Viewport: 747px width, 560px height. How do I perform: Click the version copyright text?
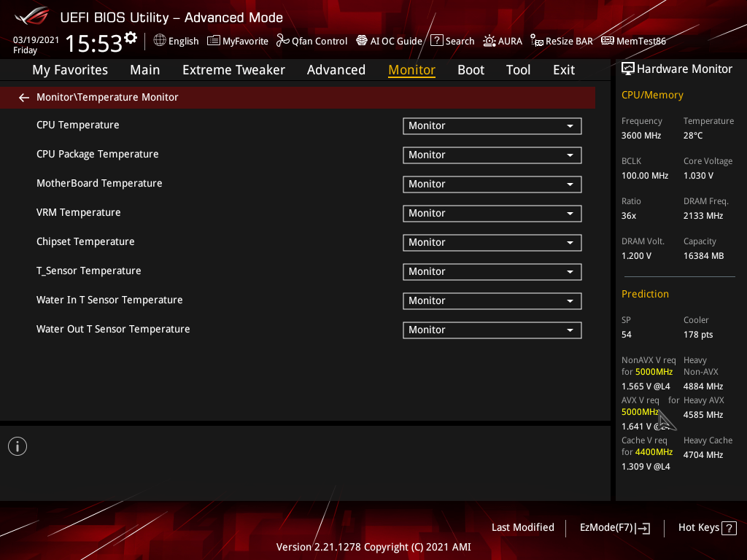pos(373,547)
